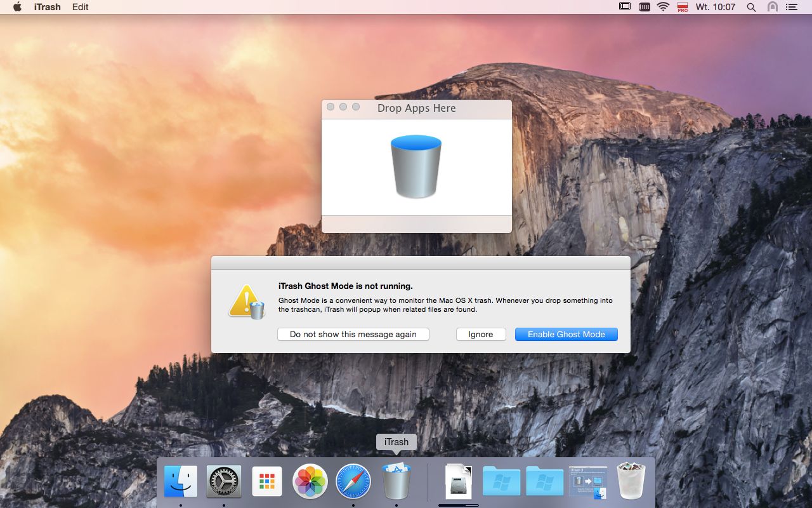Open the system Trash in the Dock
Screen dimensions: 812x508
[x=631, y=481]
